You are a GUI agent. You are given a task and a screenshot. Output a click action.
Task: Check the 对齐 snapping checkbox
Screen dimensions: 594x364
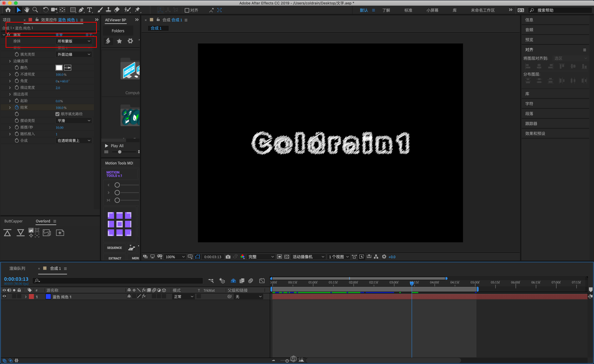(x=187, y=10)
